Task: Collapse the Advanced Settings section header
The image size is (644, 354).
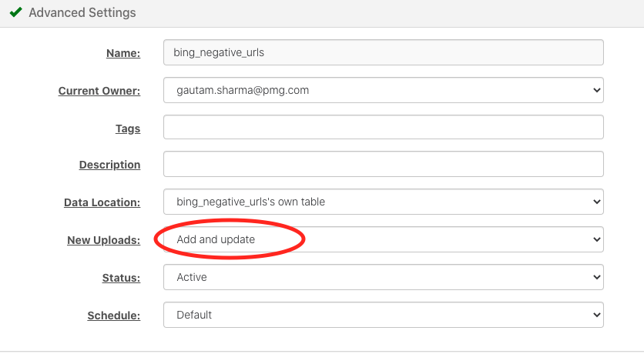Action: pyautogui.click(x=322, y=14)
